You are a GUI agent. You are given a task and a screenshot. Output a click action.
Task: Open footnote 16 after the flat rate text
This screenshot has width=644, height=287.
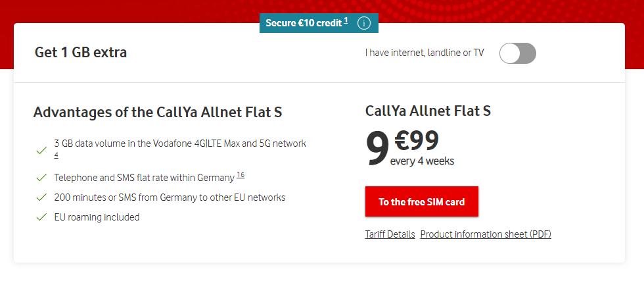241,174
